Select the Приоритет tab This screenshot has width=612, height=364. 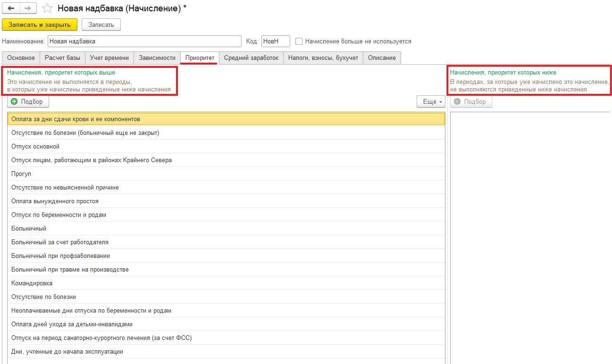(200, 58)
